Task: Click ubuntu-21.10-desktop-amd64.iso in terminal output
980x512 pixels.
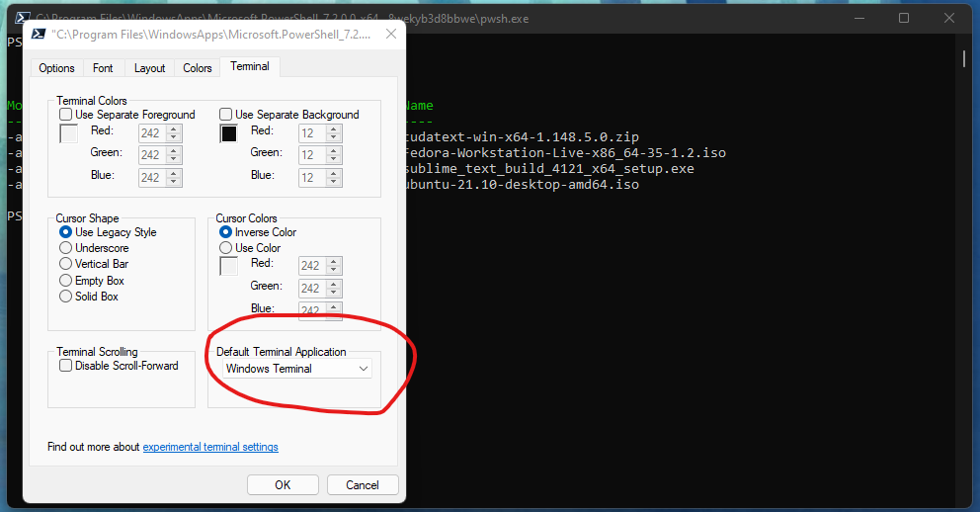Action: pos(523,185)
